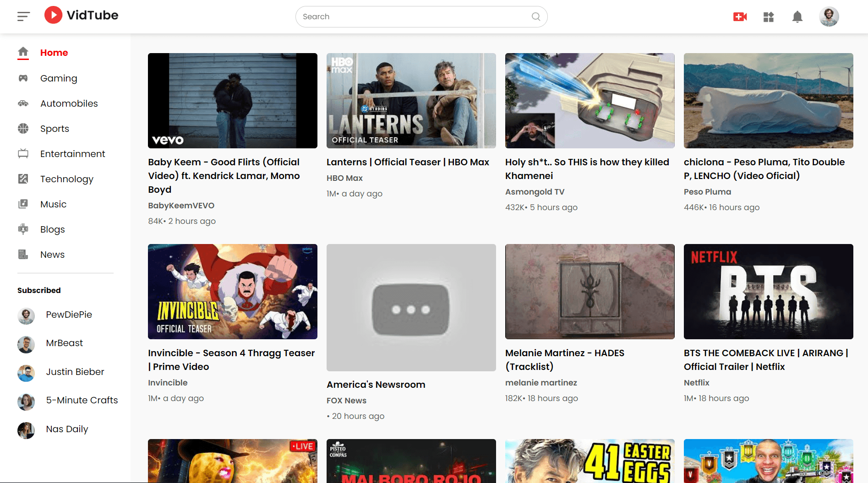
Task: Click the Music sidebar icon
Action: (23, 204)
